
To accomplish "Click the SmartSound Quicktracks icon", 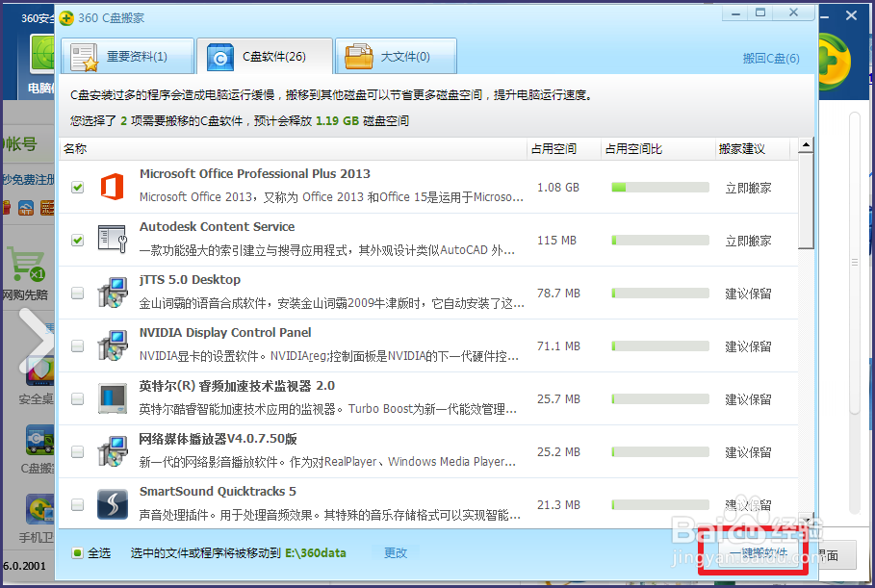I will point(113,504).
